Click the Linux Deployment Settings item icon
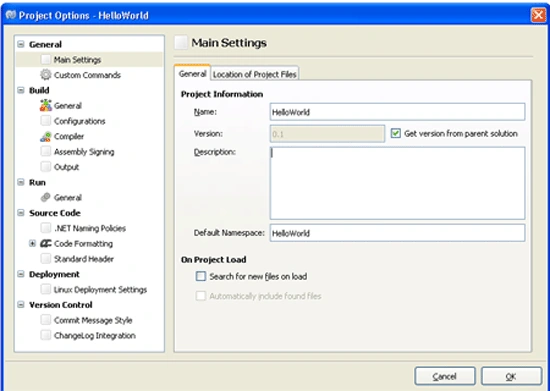 [46, 289]
